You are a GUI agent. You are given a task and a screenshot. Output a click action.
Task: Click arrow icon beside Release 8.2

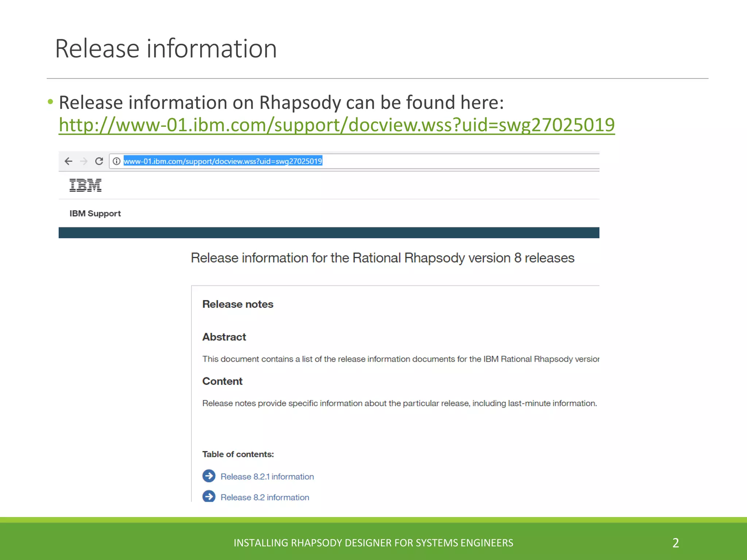pyautogui.click(x=209, y=496)
